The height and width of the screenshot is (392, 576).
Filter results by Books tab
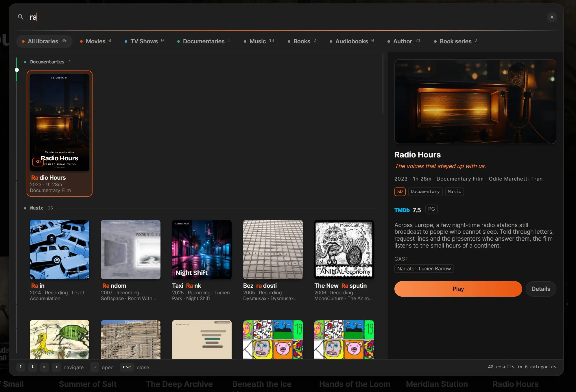pyautogui.click(x=302, y=41)
